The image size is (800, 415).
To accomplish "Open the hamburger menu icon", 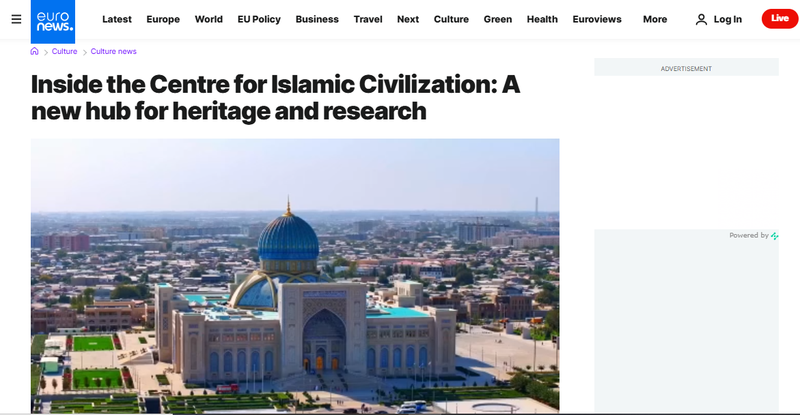I will tap(16, 19).
